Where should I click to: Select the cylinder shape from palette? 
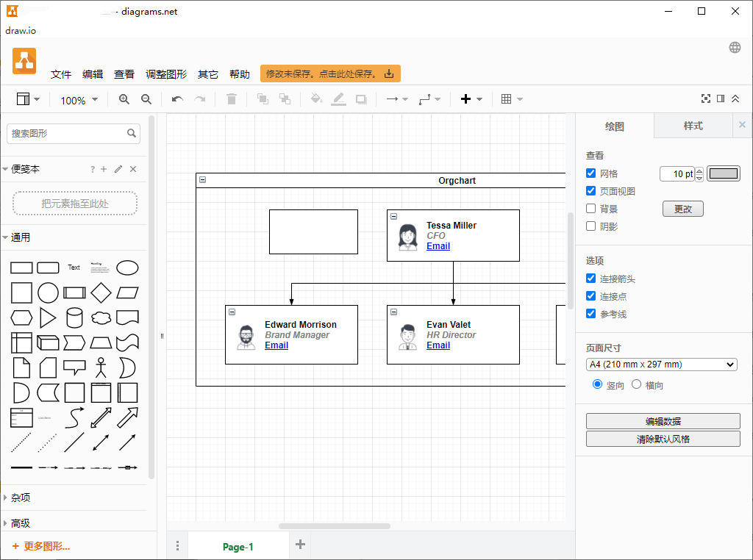(x=74, y=317)
